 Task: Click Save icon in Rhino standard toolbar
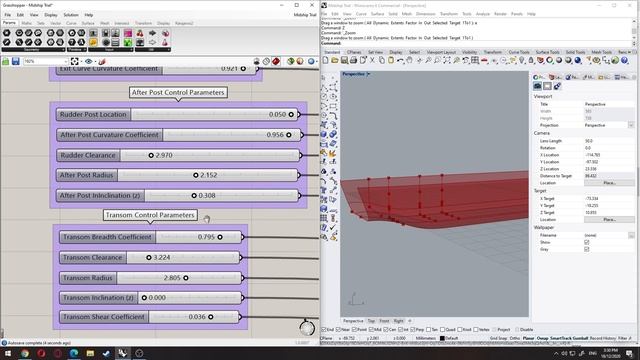point(344,60)
